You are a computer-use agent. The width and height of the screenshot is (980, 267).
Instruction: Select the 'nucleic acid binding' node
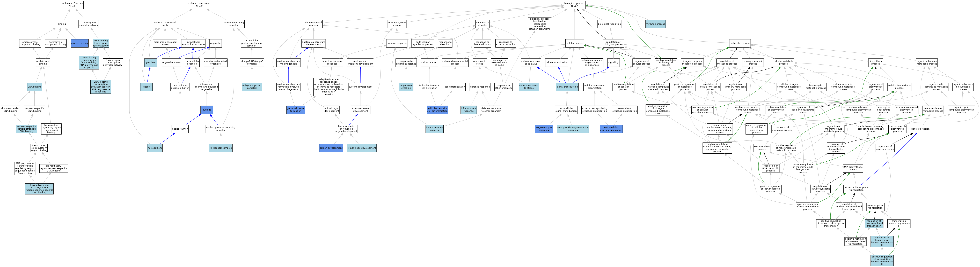[x=43, y=62]
